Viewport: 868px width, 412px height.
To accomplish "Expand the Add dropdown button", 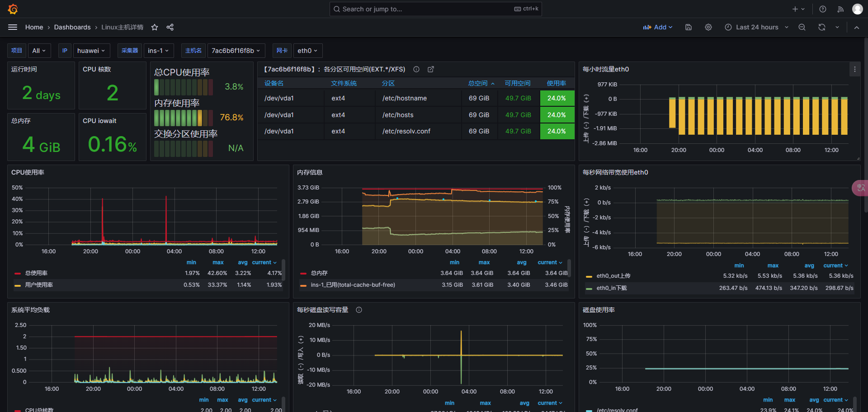I will point(658,27).
